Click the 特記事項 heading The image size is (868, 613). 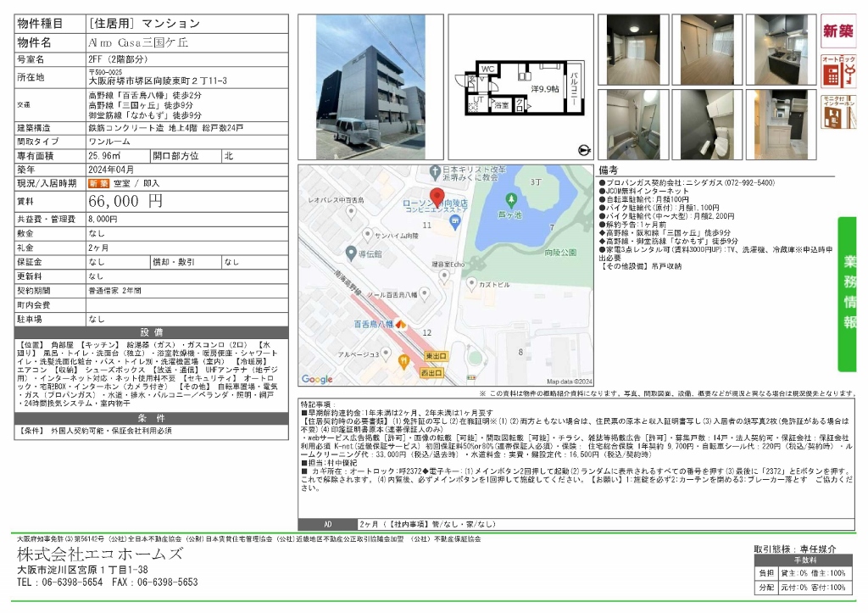coord(319,404)
